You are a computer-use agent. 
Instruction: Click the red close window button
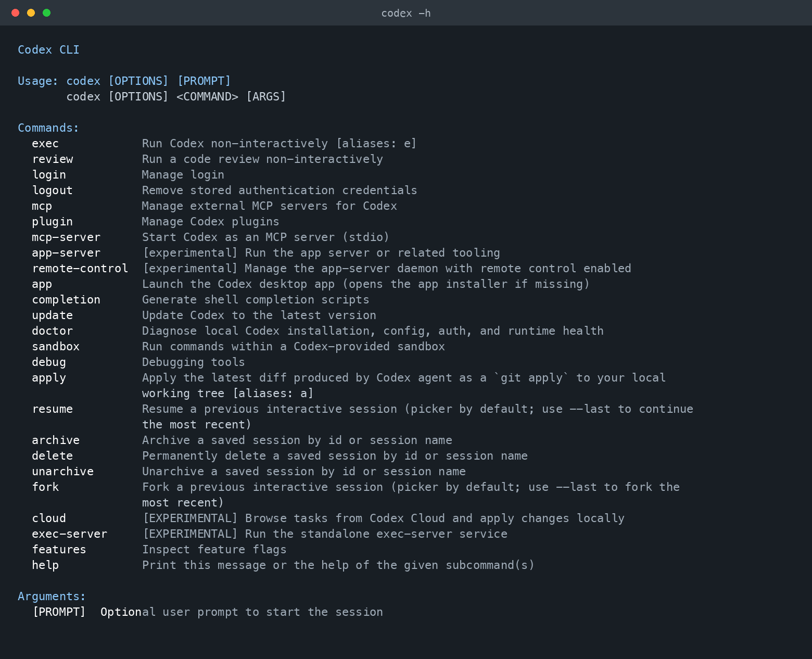[16, 12]
